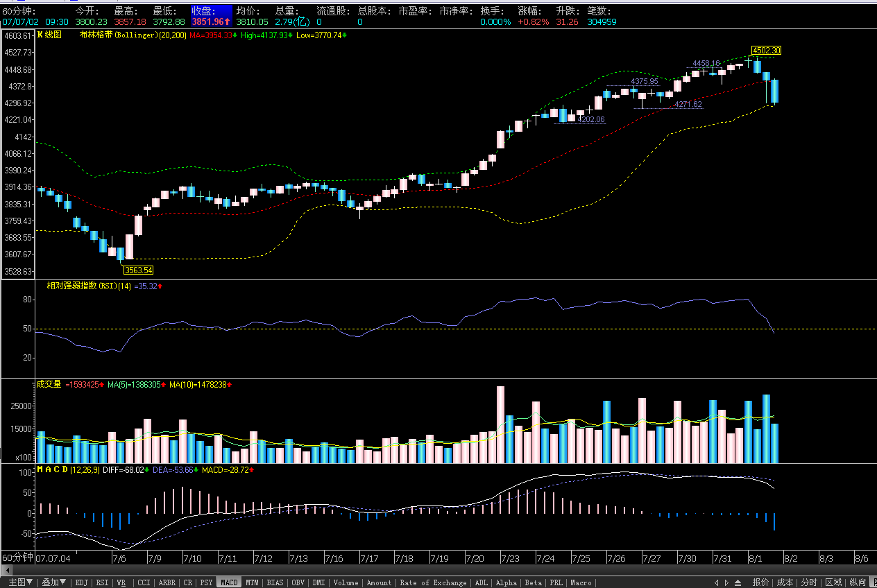Click the 60分钟 label beside the date axis
The image size is (877, 588).
point(17,557)
